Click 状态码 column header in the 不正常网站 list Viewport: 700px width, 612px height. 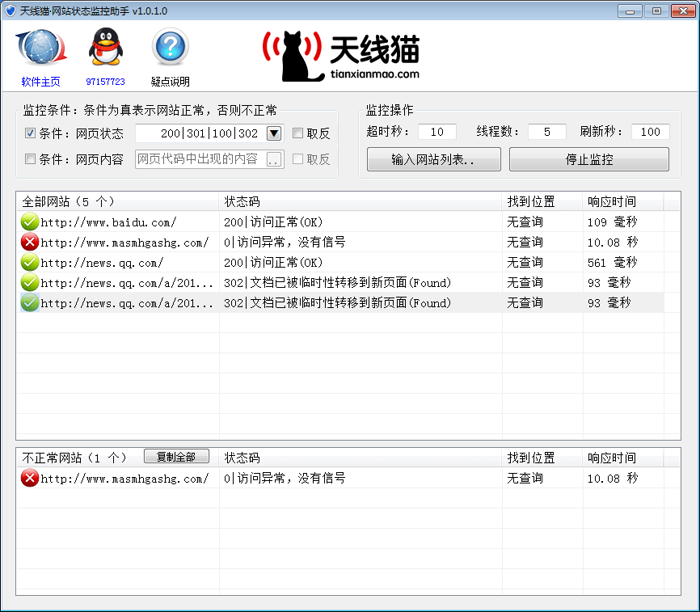[361, 458]
